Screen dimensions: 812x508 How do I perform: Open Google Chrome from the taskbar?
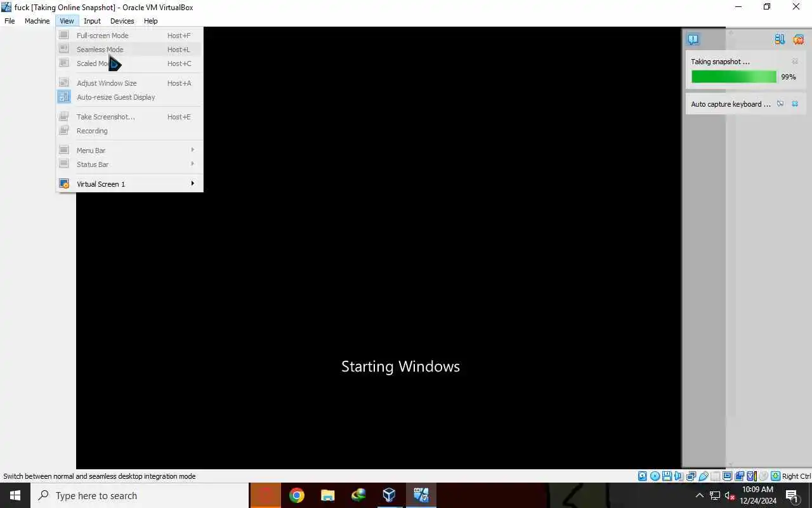[x=296, y=495]
